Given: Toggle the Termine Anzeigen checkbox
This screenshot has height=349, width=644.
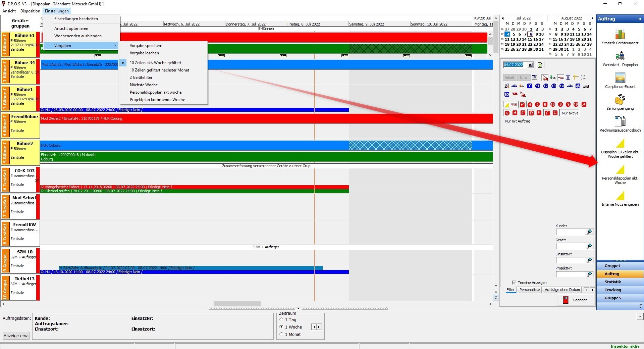Looking at the screenshot, I should click(x=514, y=283).
